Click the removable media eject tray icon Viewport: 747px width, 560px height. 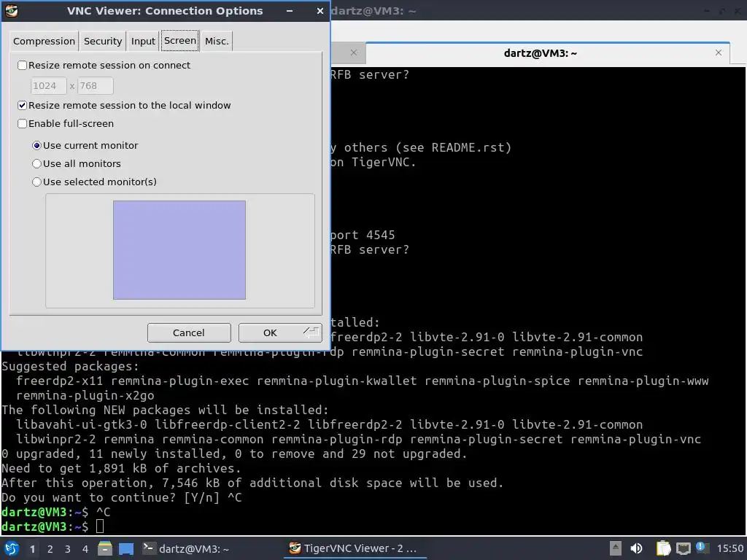tap(616, 548)
